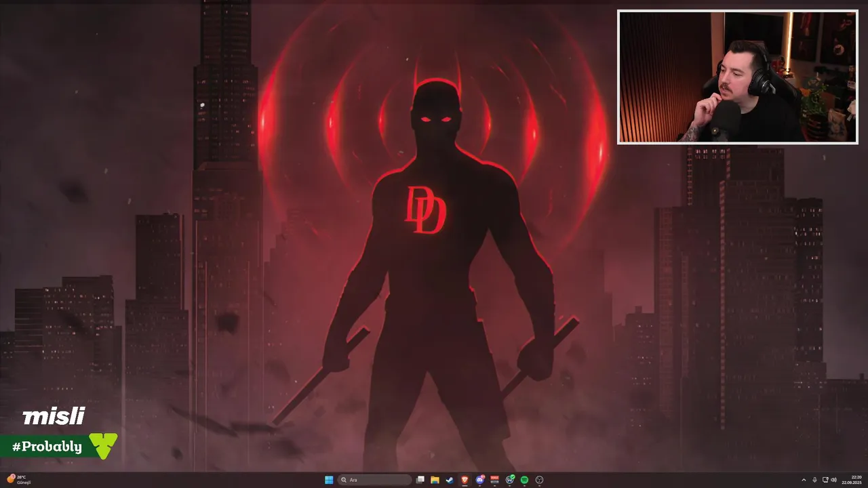The image size is (868, 488).
Task: Launch Steam from the taskbar
Action: pyautogui.click(x=450, y=480)
